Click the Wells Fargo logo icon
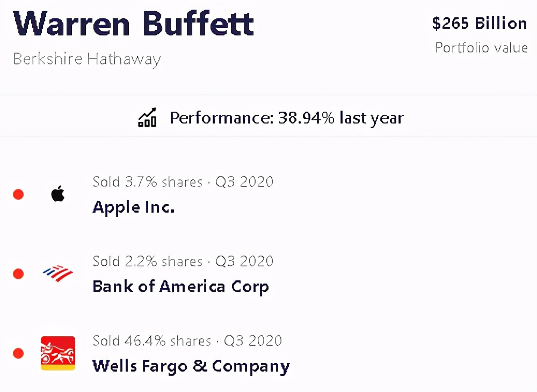Screen dimensions: 537x392 (58, 353)
